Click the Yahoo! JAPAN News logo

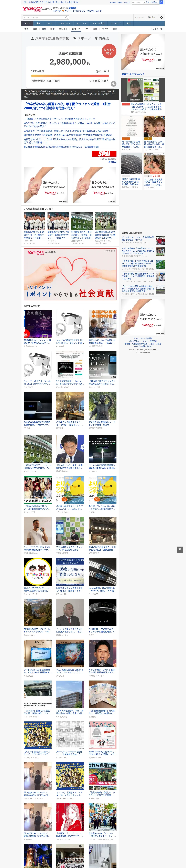[37, 9]
